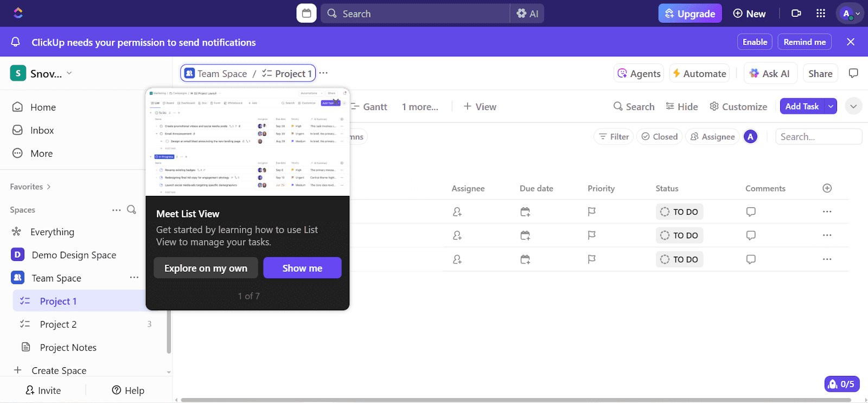Switch to the Gantt view tab
The image size is (868, 403).
[369, 107]
